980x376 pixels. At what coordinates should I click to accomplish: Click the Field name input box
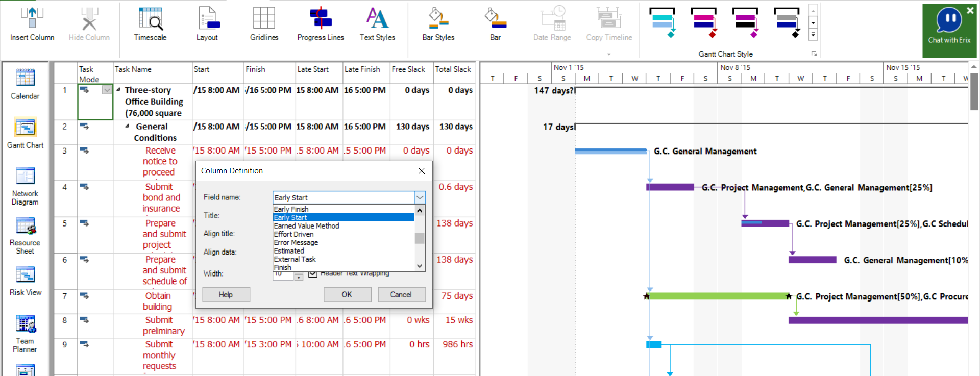344,197
